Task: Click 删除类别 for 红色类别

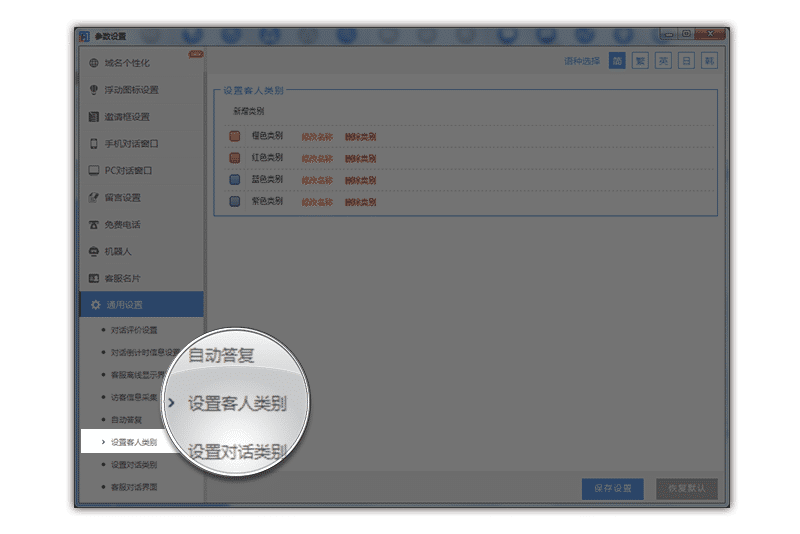Action: pos(360,159)
